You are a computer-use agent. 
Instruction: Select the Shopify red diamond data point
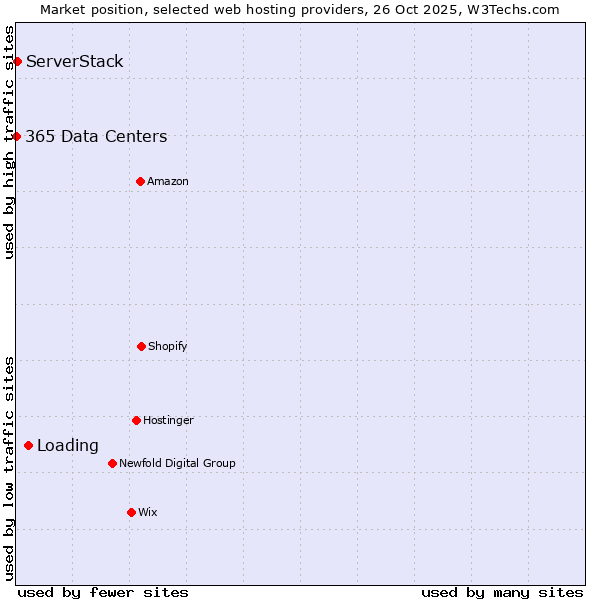[141, 346]
